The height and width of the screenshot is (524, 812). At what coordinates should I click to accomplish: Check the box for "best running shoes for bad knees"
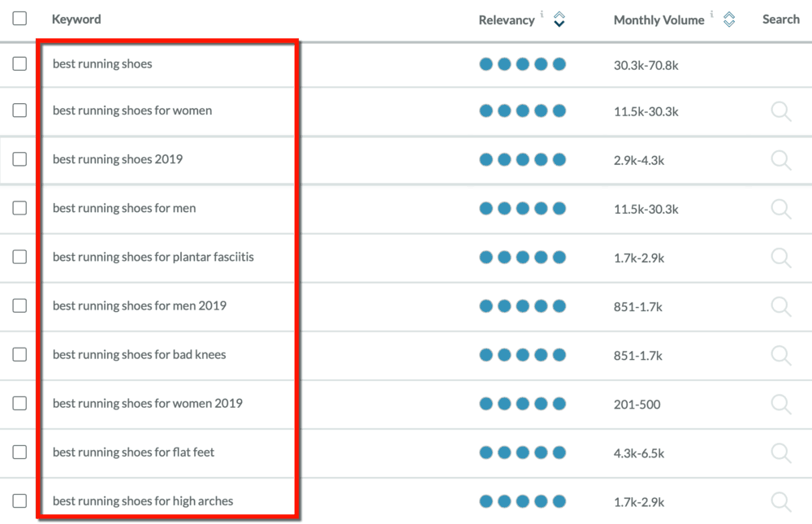pos(19,355)
